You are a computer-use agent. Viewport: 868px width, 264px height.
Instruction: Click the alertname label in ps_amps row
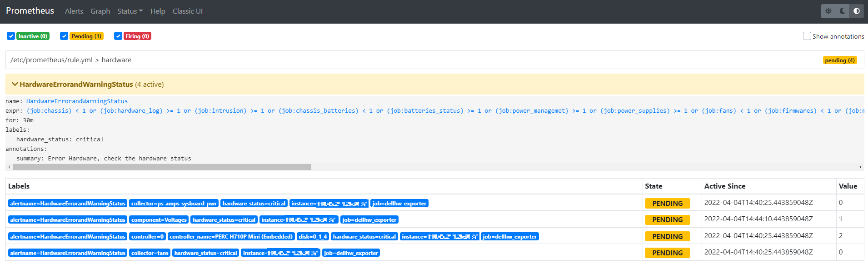68,203
